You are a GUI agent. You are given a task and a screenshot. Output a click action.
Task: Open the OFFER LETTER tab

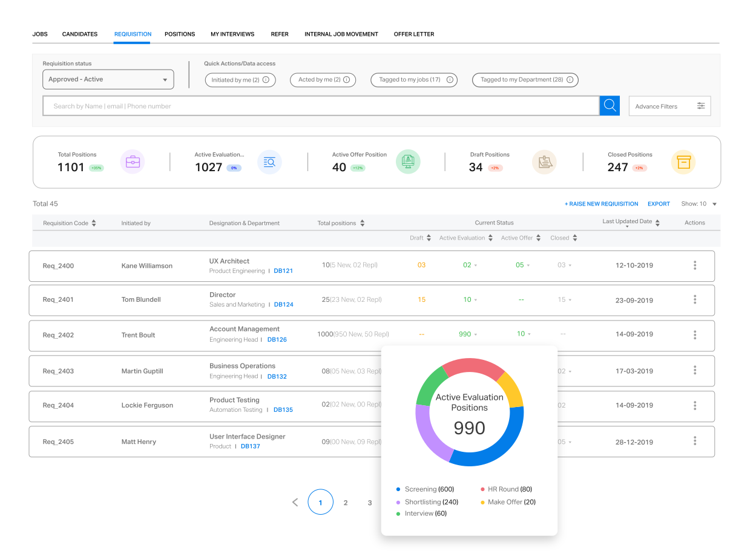click(x=414, y=34)
